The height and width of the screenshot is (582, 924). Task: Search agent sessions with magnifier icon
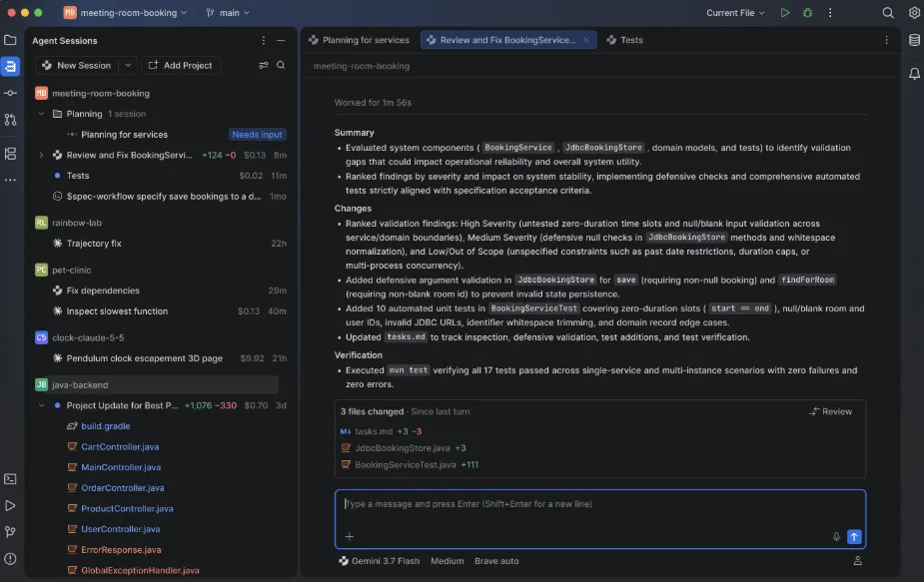click(281, 65)
